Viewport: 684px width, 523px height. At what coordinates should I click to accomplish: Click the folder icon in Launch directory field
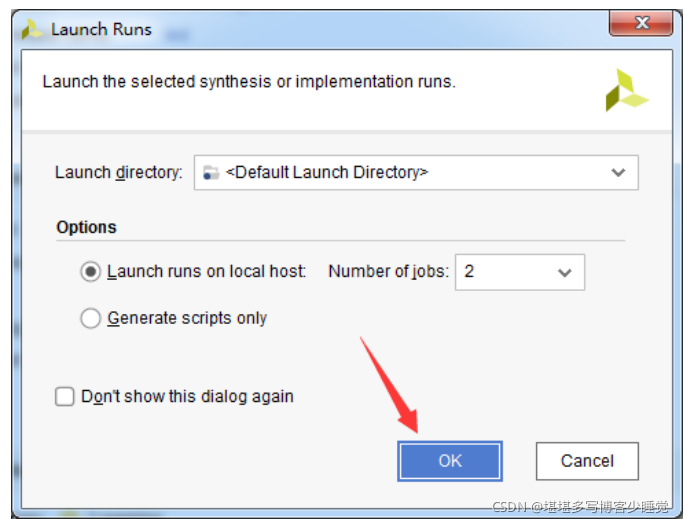211,173
